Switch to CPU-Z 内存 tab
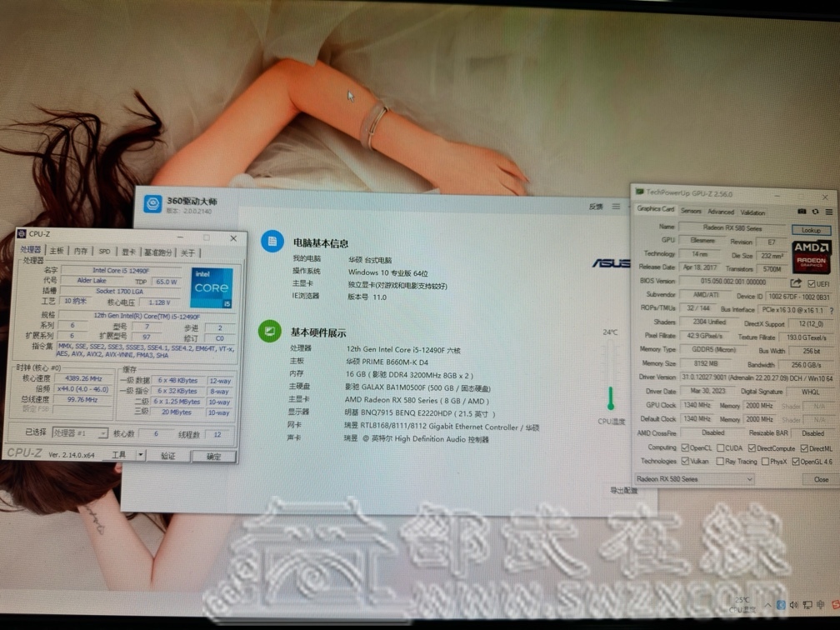The height and width of the screenshot is (630, 840). (x=80, y=252)
